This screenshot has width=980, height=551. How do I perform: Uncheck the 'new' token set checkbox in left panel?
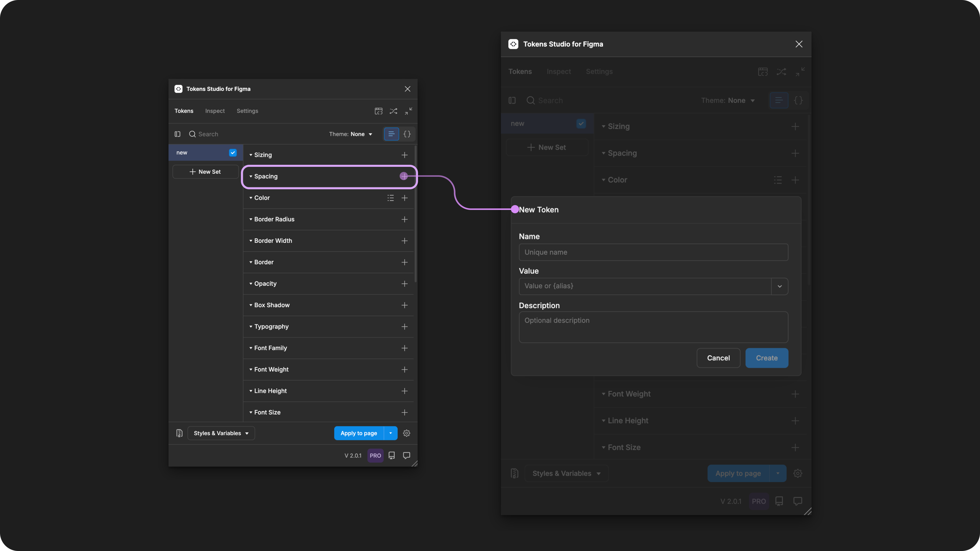tap(233, 153)
